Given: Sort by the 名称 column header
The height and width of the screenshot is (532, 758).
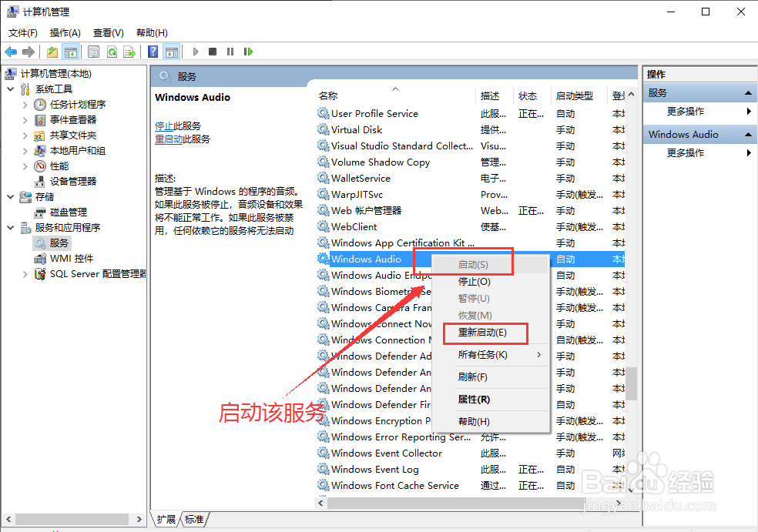Looking at the screenshot, I should pos(328,95).
